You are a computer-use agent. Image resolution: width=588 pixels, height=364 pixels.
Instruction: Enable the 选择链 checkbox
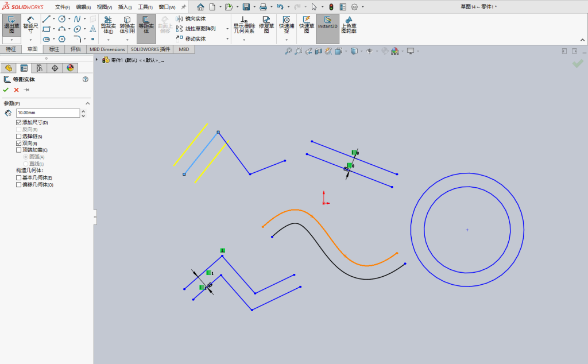point(19,137)
